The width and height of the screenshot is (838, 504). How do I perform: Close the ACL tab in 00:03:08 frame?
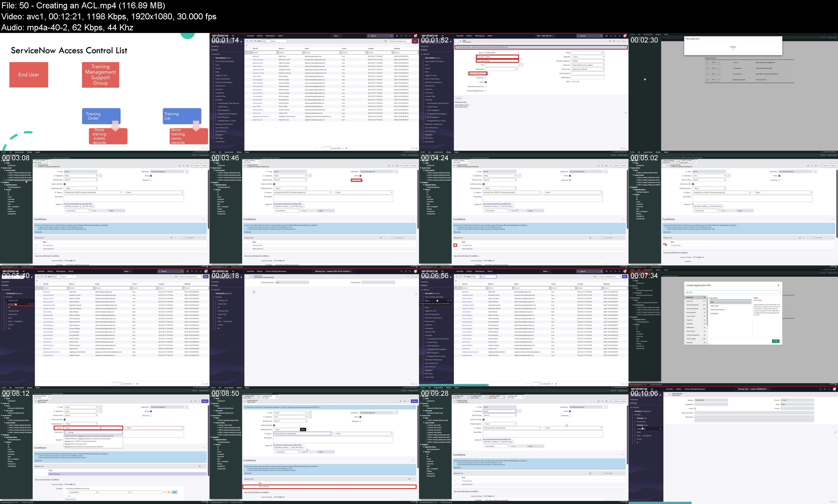[x=49, y=161]
